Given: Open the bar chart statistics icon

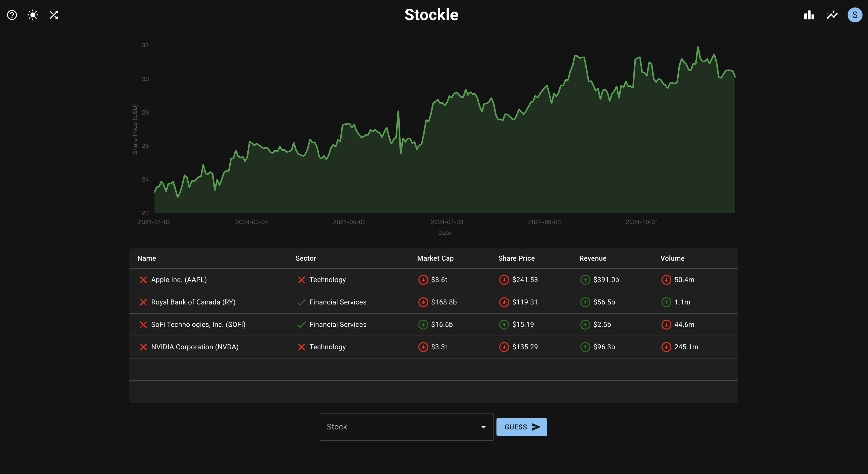Looking at the screenshot, I should 809,15.
